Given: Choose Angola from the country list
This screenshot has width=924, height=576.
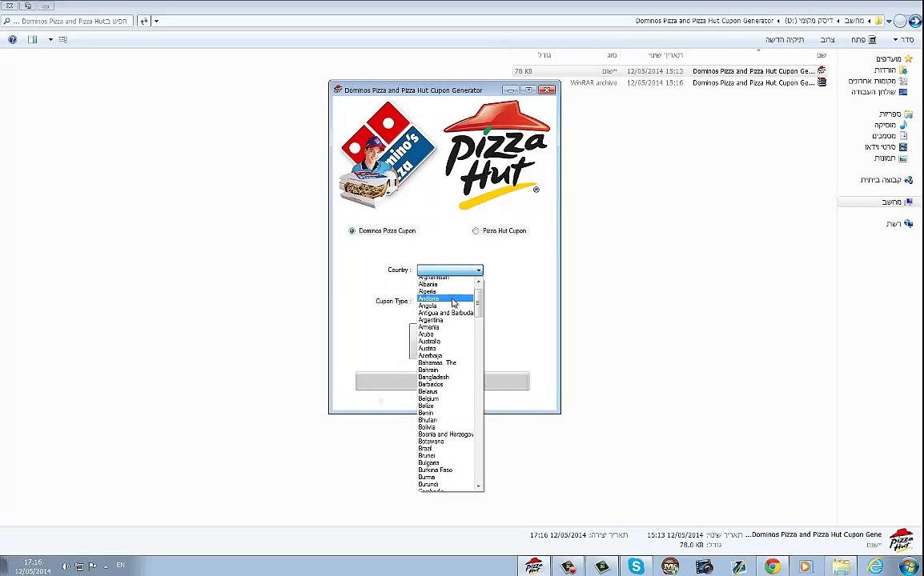Looking at the screenshot, I should [445, 306].
